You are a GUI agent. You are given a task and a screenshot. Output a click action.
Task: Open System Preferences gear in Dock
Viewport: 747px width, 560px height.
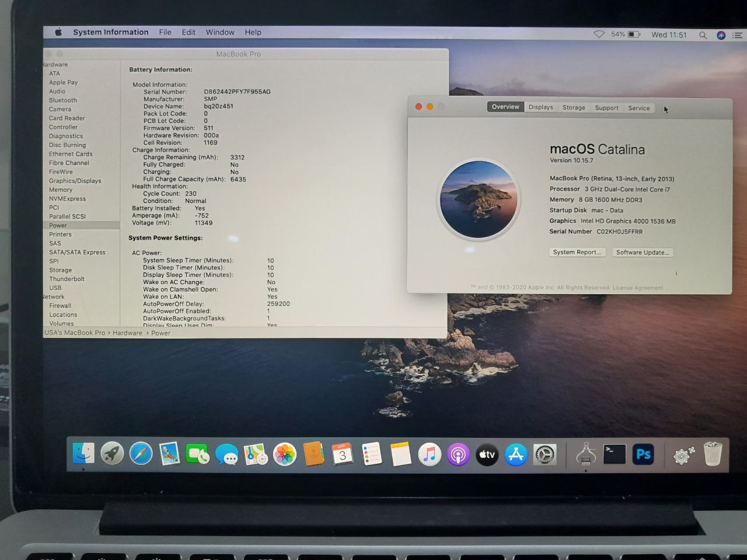[x=545, y=454]
